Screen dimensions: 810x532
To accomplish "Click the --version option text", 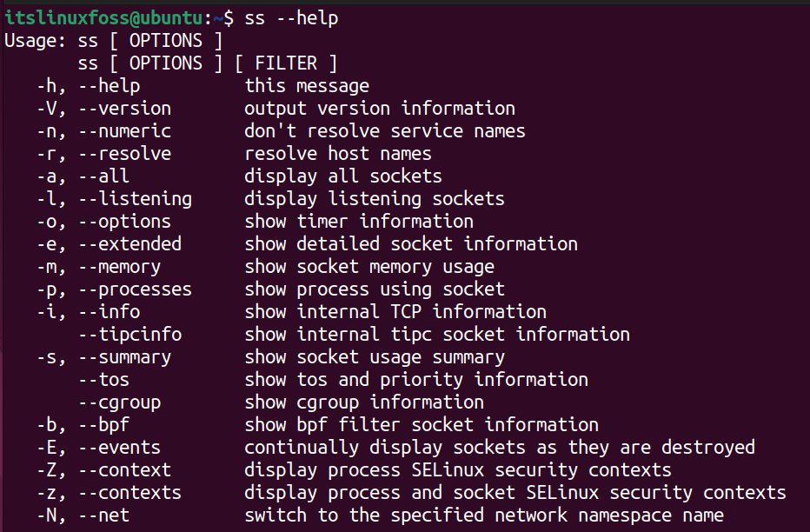I will (124, 109).
